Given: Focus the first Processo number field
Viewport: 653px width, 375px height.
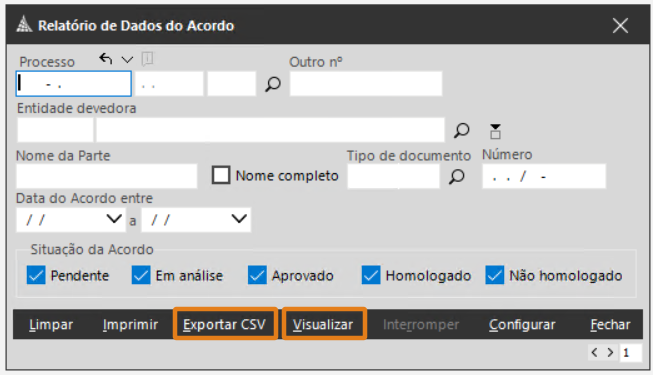Looking at the screenshot, I should [x=74, y=84].
